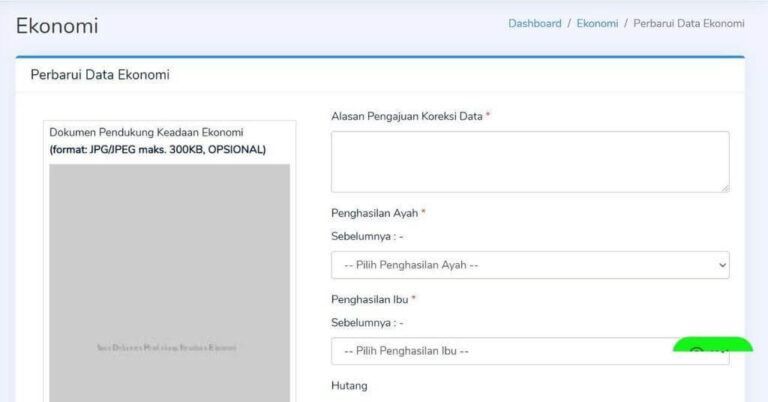The image size is (768, 402).
Task: Click the 'Dokumen Pendukung Keadaan Ekonomi' label
Action: (x=146, y=132)
